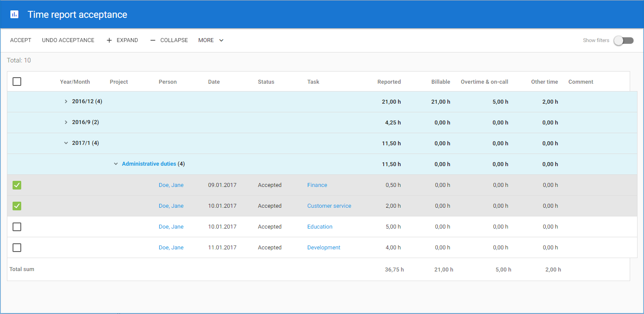Expand the 2016/9 group row
The image size is (644, 314).
[x=66, y=122]
